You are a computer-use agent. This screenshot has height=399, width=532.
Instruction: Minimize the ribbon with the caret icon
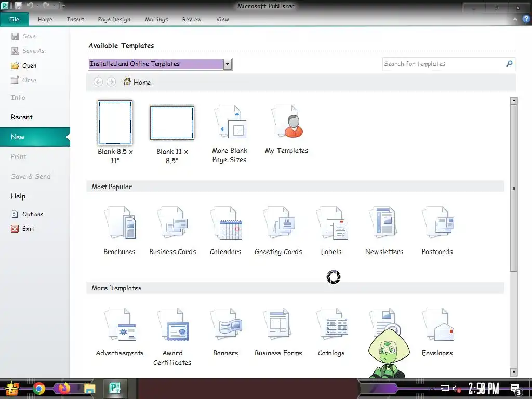coord(515,19)
